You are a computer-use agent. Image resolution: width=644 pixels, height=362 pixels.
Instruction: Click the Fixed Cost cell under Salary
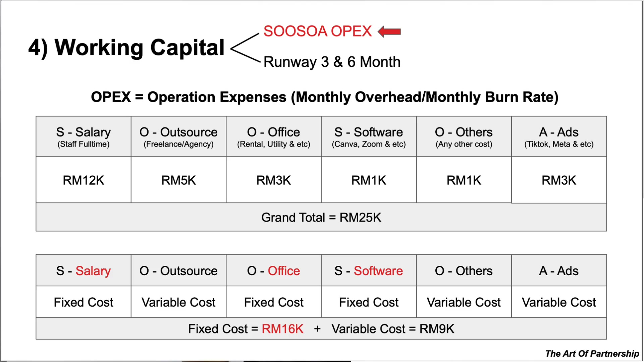84,302
